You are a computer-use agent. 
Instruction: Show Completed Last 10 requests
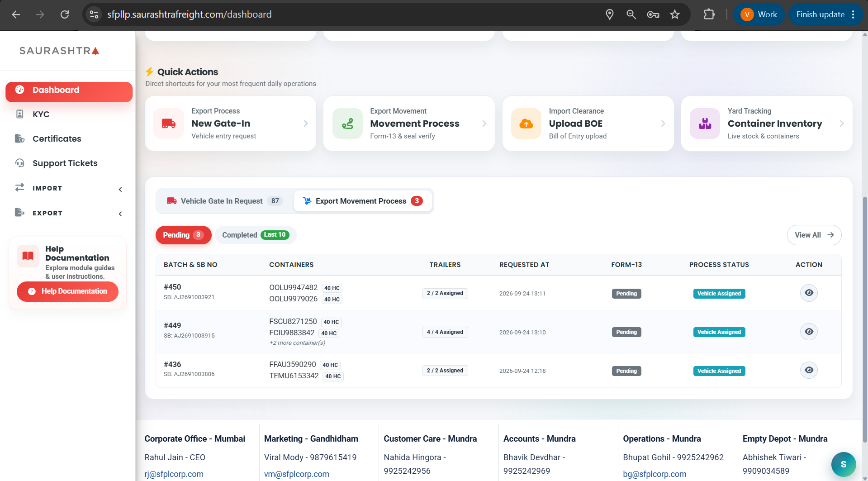click(256, 235)
